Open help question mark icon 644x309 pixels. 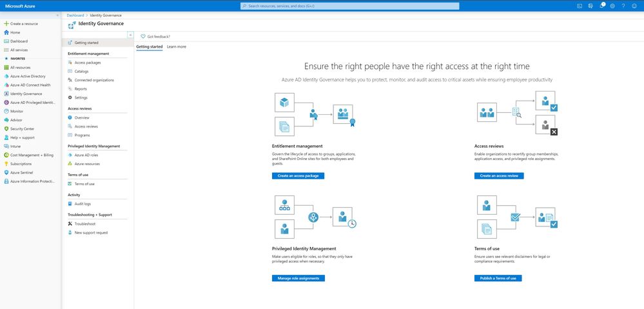click(x=623, y=6)
